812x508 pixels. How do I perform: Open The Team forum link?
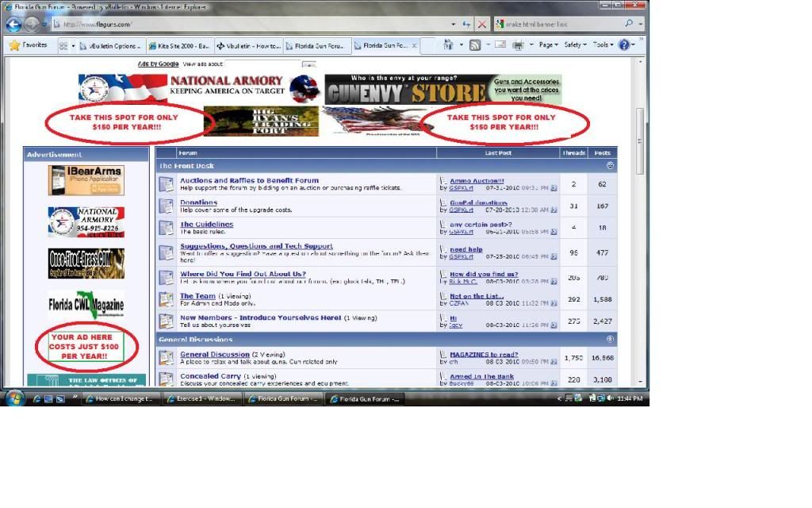(197, 295)
